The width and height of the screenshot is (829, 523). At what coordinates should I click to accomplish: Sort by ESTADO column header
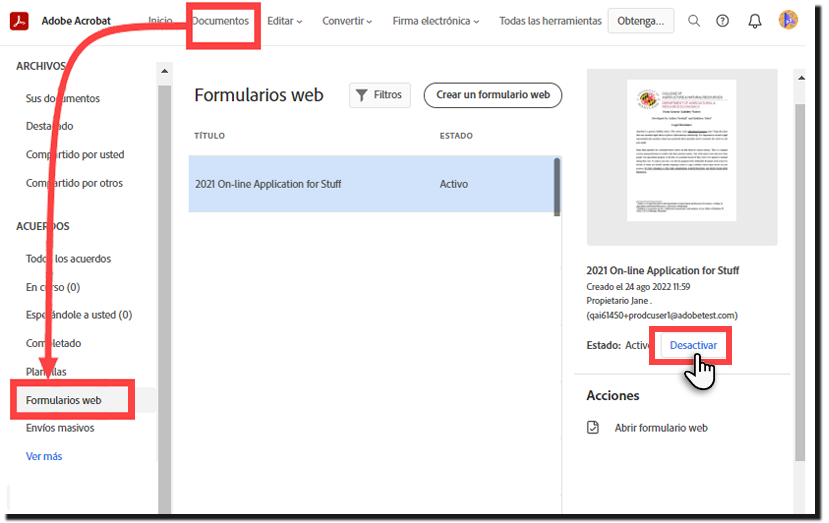tap(456, 136)
